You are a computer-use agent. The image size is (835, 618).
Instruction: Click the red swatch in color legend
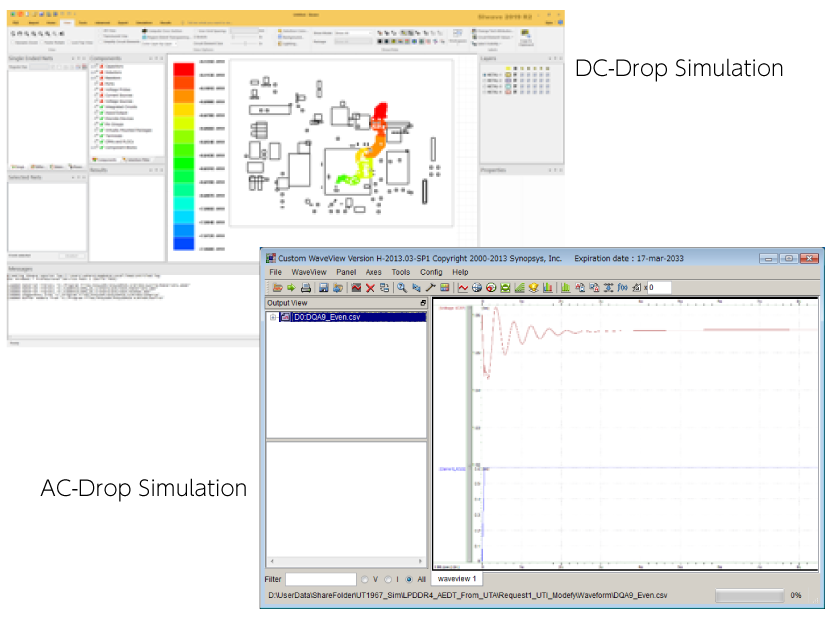(183, 69)
